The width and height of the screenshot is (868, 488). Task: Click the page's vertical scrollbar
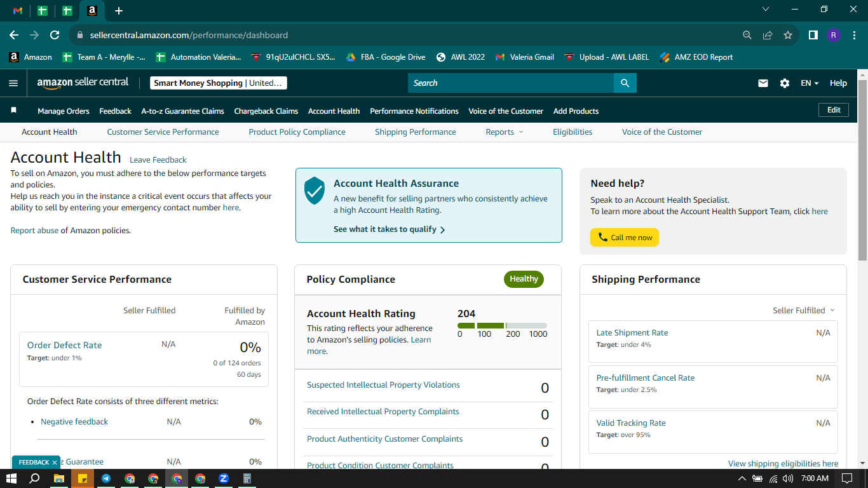863,172
